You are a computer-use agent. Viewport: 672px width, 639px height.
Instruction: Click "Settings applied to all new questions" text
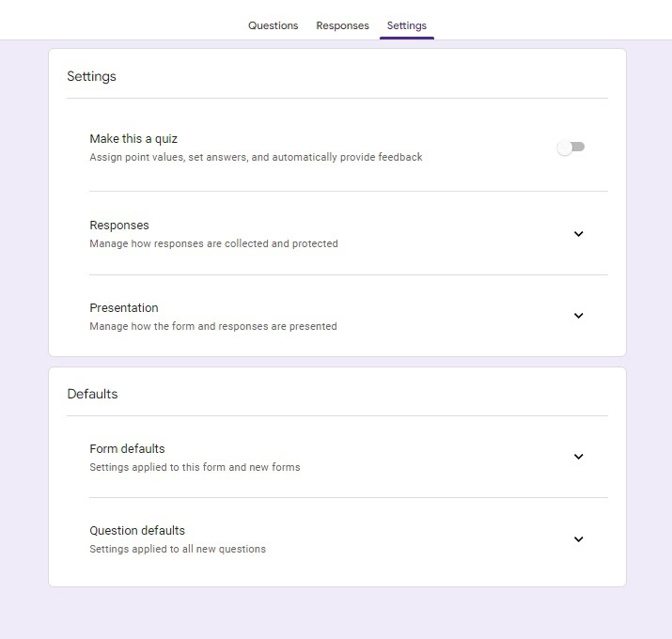click(178, 549)
